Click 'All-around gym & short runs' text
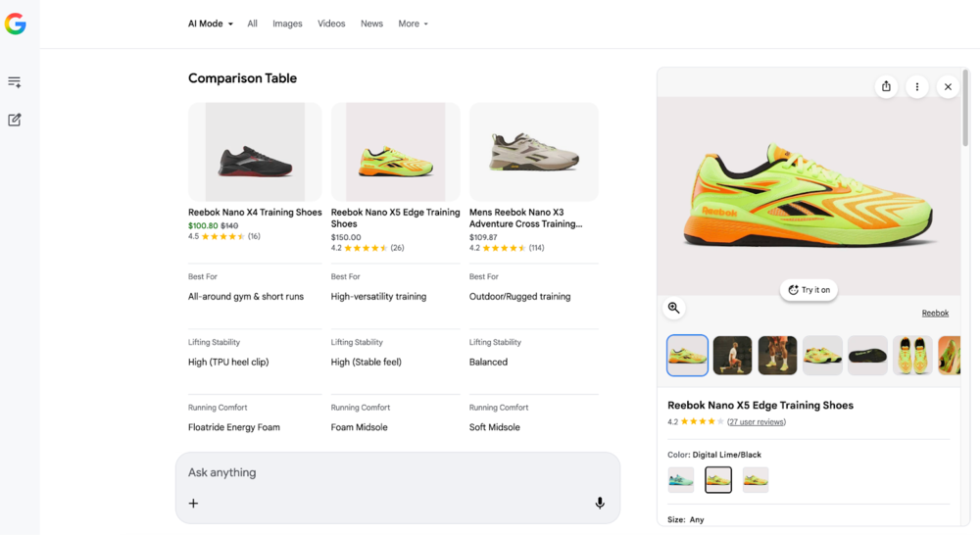 click(x=246, y=297)
